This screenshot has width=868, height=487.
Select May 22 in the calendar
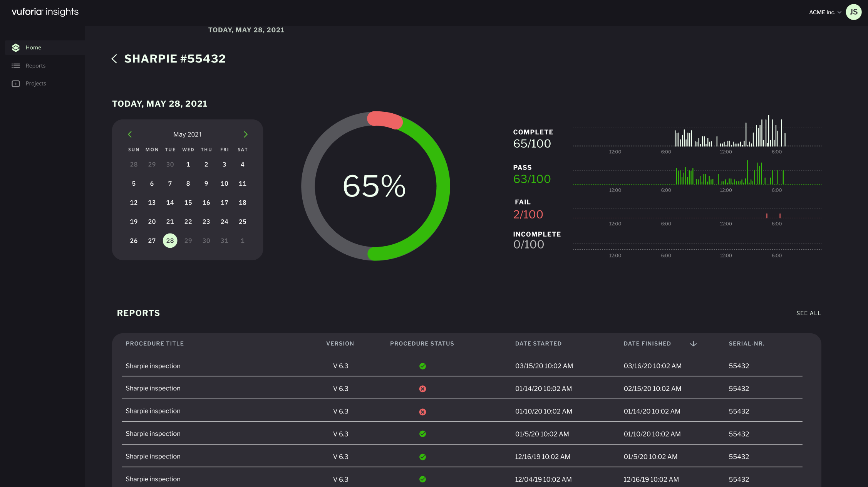click(x=188, y=222)
